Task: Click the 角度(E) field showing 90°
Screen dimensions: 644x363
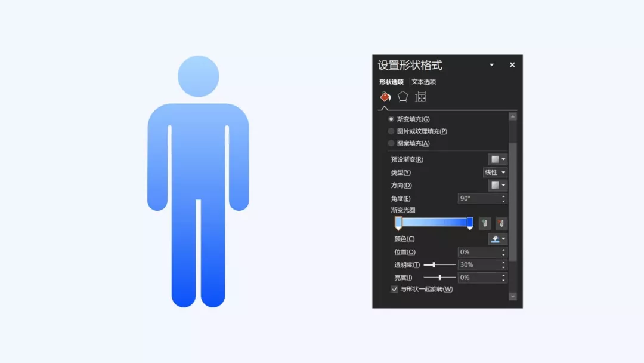Action: coord(478,199)
